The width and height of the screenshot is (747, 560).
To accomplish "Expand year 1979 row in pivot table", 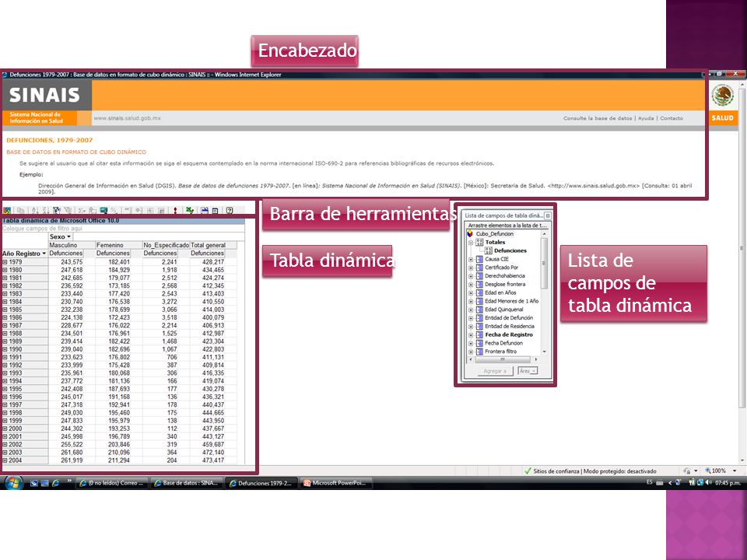I will click(5, 262).
